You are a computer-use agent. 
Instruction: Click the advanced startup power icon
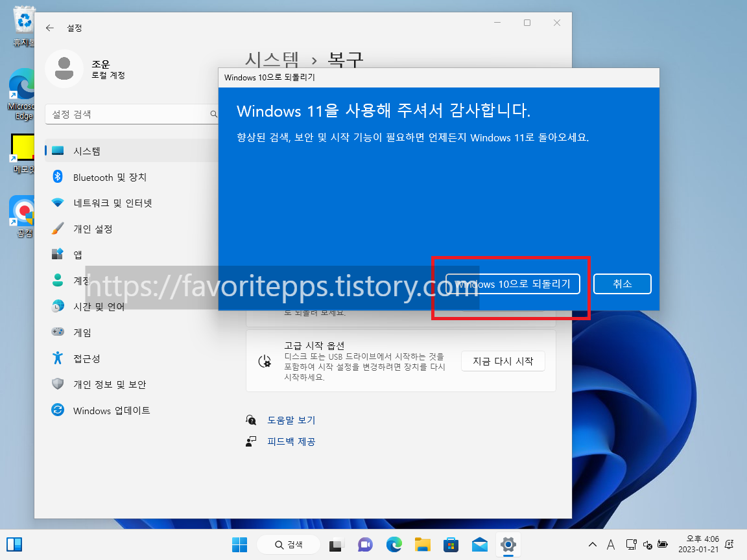pos(265,362)
